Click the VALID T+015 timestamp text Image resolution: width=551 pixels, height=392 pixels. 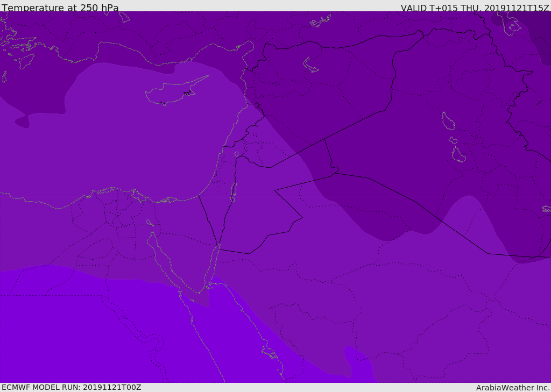475,8
